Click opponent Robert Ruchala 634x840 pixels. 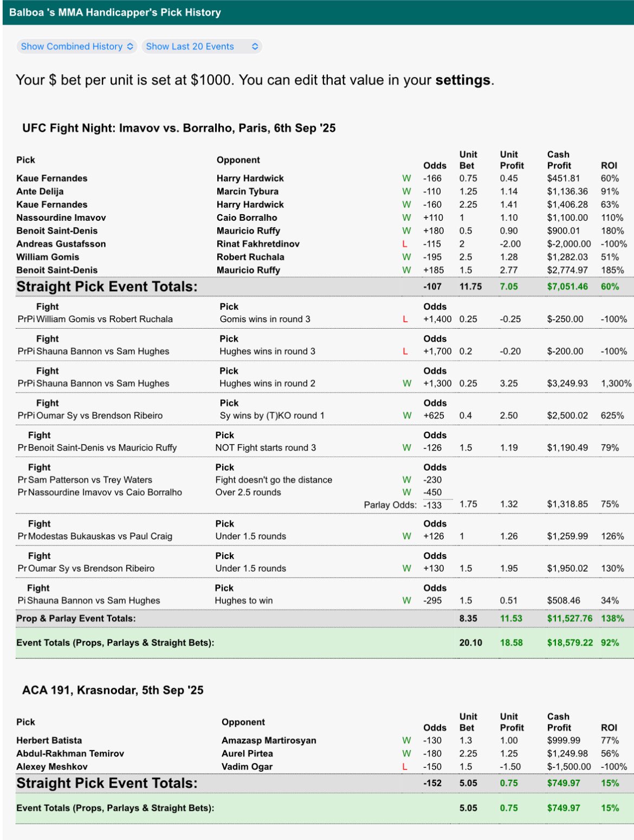250,257
